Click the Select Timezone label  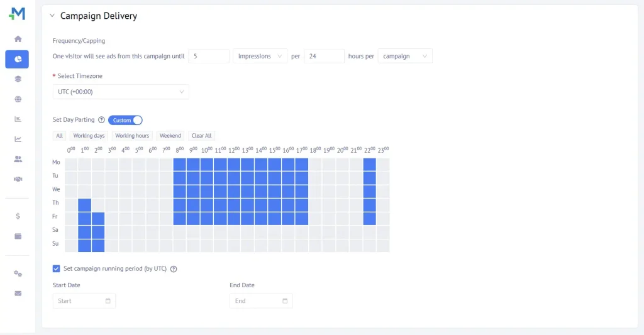tap(80, 76)
